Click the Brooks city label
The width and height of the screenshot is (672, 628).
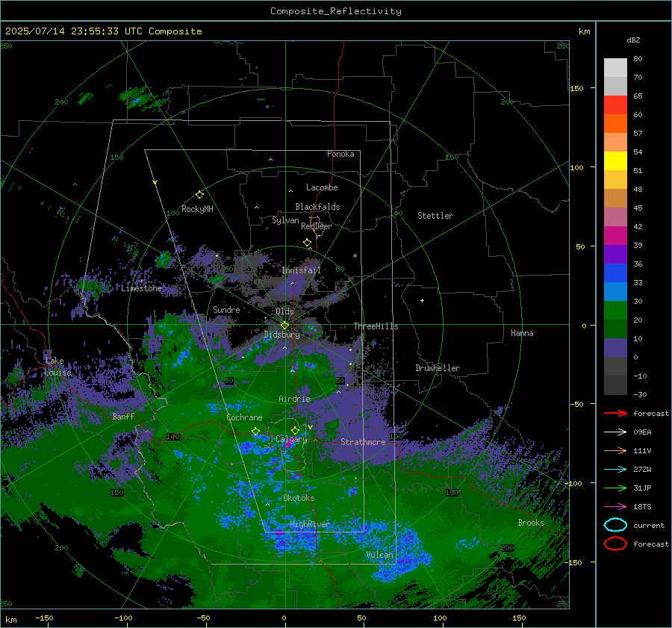(x=531, y=523)
